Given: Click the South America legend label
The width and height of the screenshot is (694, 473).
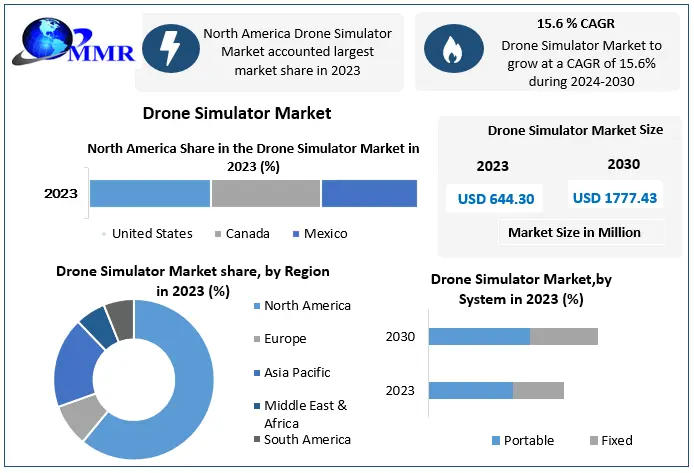Looking at the screenshot, I should (x=307, y=439).
